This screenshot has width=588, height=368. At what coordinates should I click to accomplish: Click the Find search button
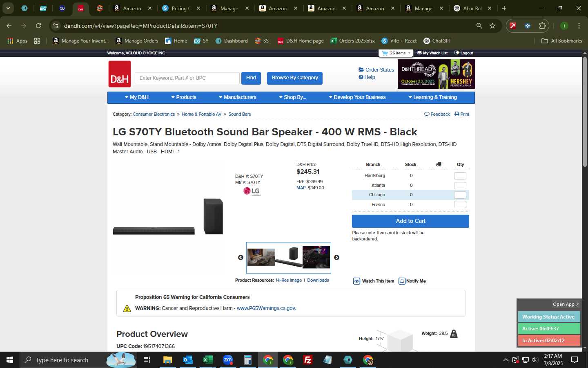(251, 78)
